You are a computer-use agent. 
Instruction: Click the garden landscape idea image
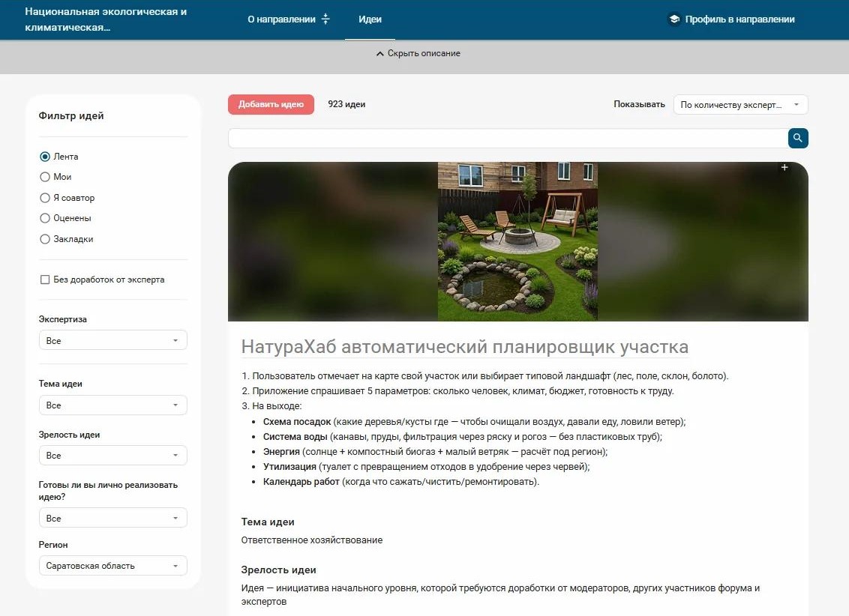tap(517, 241)
